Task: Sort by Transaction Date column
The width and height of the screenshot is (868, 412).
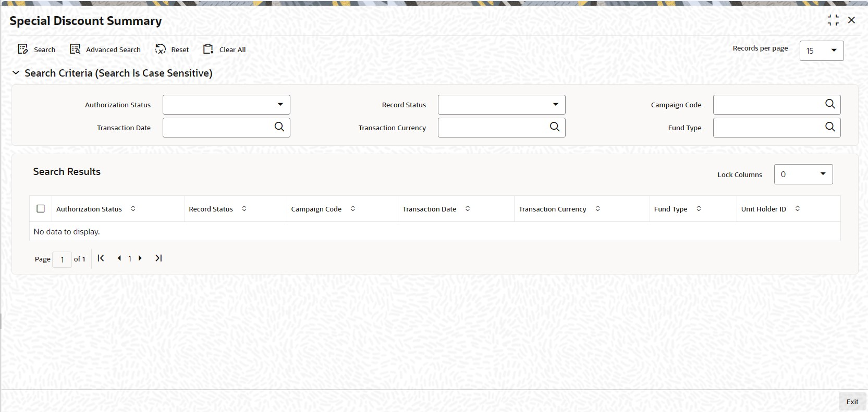Action: 468,208
